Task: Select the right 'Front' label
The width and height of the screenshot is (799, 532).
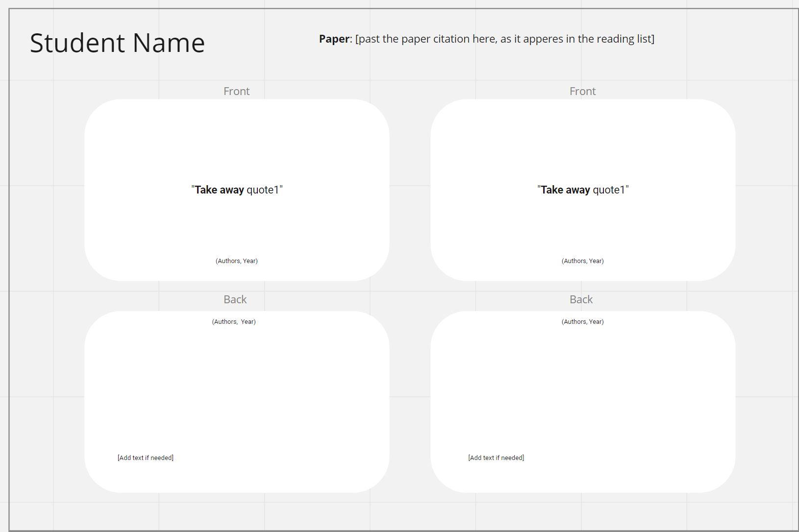Action: [x=582, y=91]
